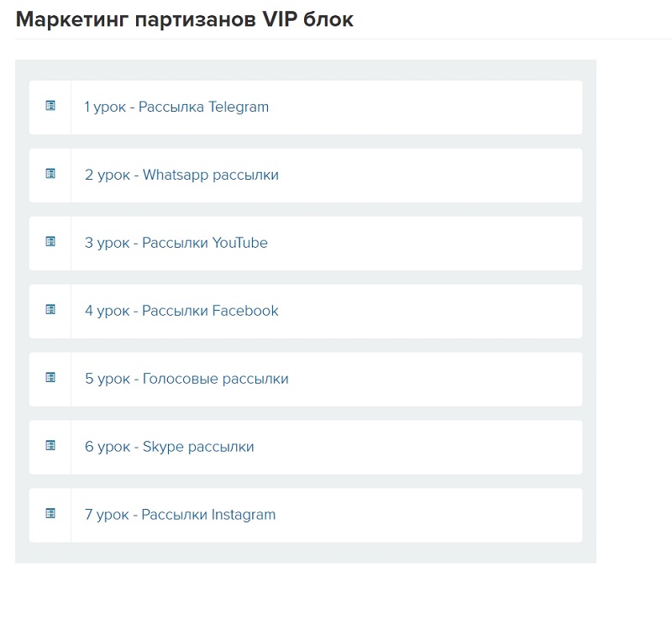Click the icon beside Skype рассылки lesson
Image resolution: width=672 pixels, height=629 pixels.
click(x=50, y=446)
